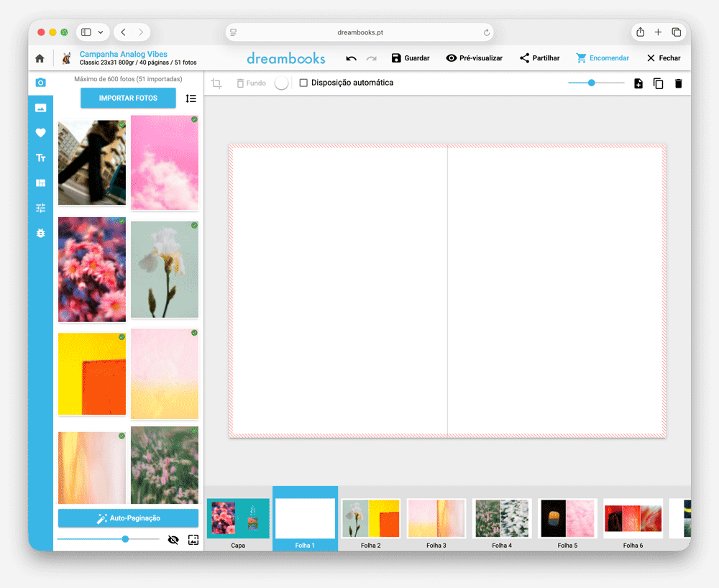
Task: Toggle the browser sidebar
Action: coord(86,32)
